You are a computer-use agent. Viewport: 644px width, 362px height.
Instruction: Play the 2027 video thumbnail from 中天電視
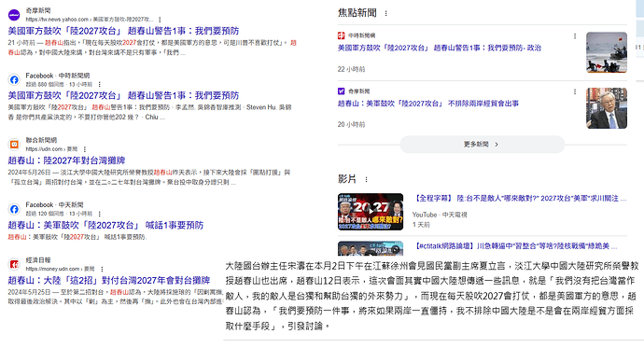click(x=371, y=212)
